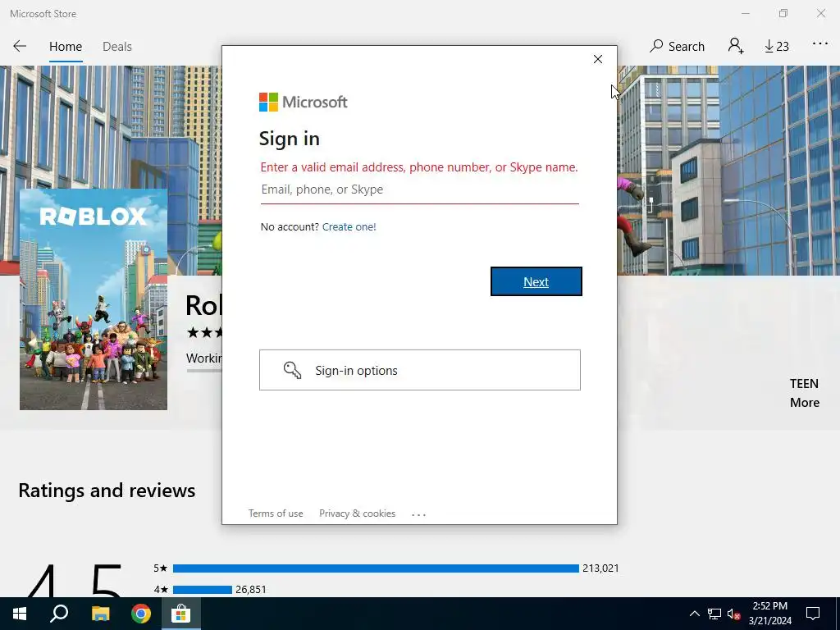Restore down the Microsoft Store window

[x=783, y=13]
